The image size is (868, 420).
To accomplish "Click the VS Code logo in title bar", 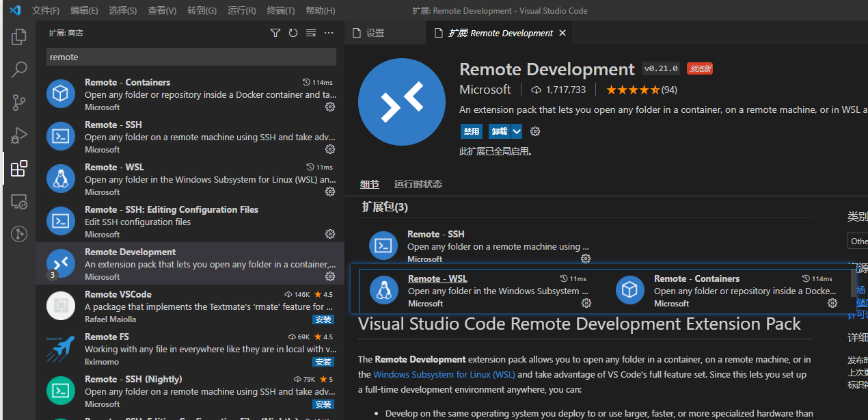I will pos(14,10).
